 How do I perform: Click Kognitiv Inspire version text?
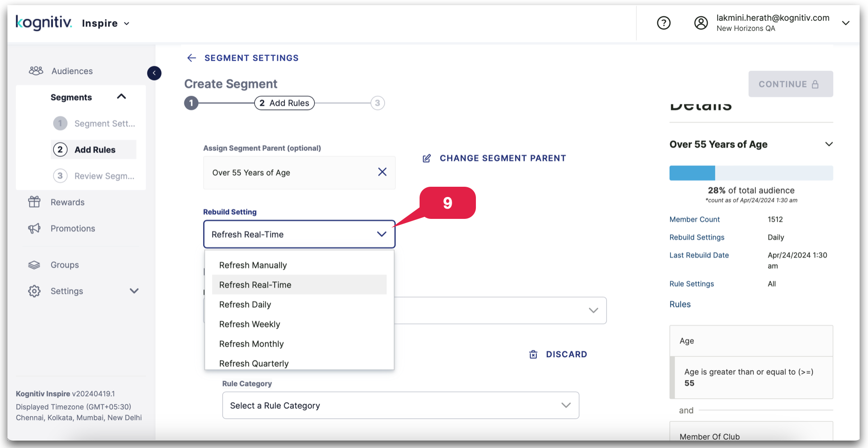point(65,394)
